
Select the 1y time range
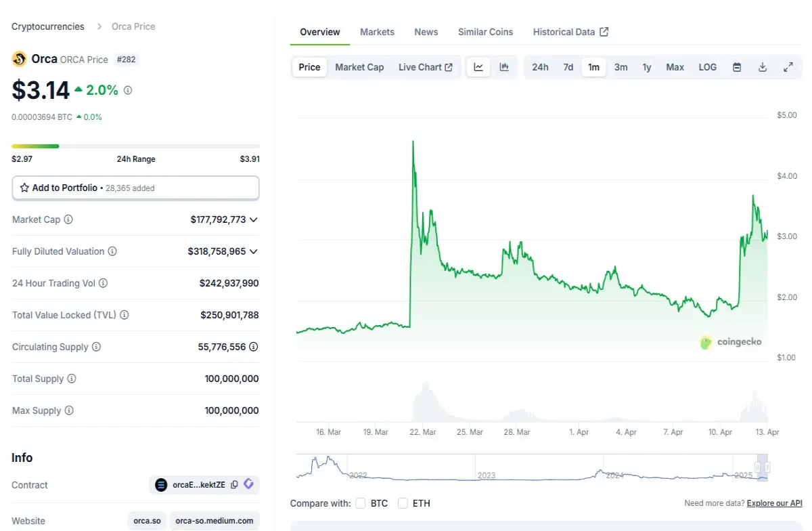click(647, 67)
